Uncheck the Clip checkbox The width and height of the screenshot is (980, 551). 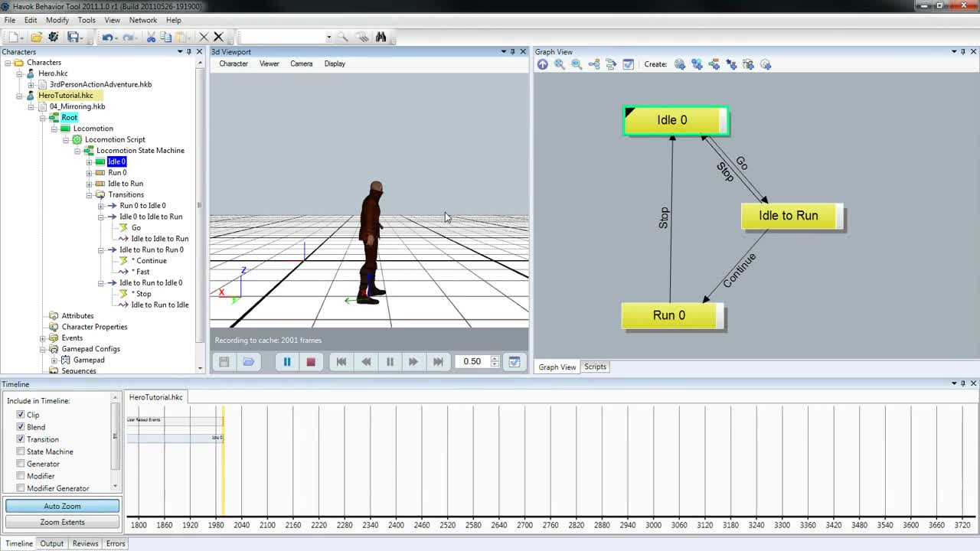click(x=21, y=415)
